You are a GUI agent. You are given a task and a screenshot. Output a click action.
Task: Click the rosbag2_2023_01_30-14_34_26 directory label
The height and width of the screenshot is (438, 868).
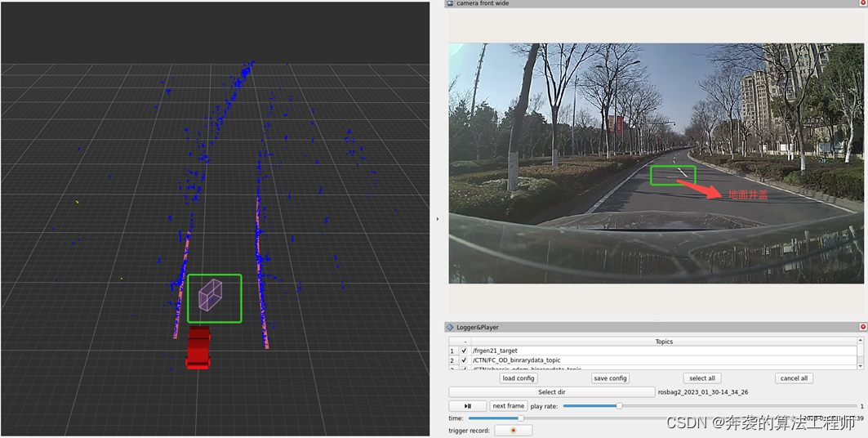703,392
